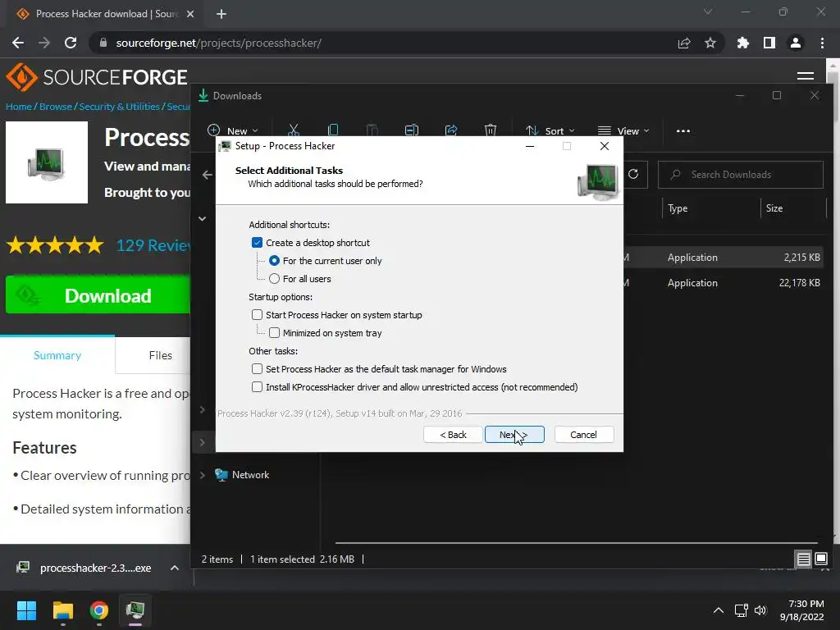Check Minimized on system tray
The image size is (840, 630).
tap(274, 333)
